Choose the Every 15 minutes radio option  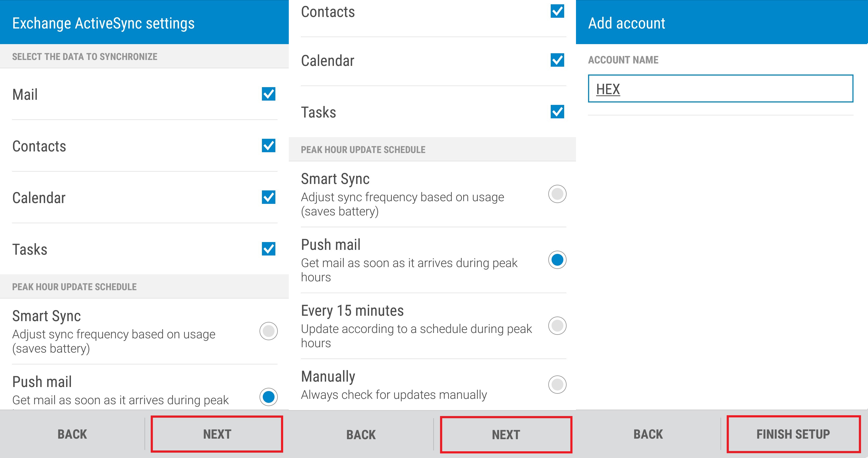[x=557, y=325]
